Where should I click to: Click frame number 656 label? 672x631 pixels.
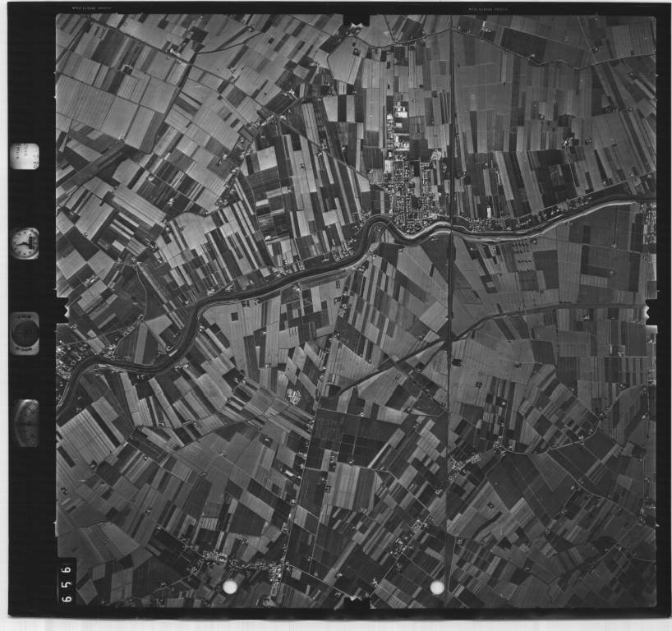67,583
